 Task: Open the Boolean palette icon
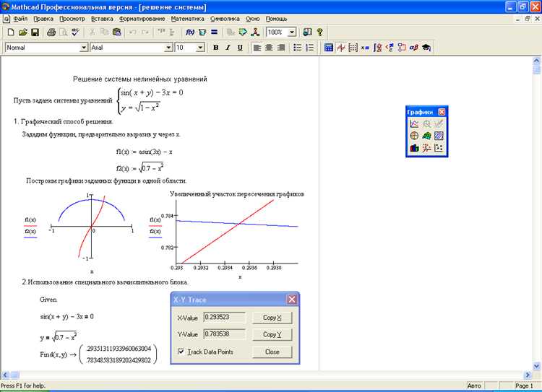click(x=390, y=48)
